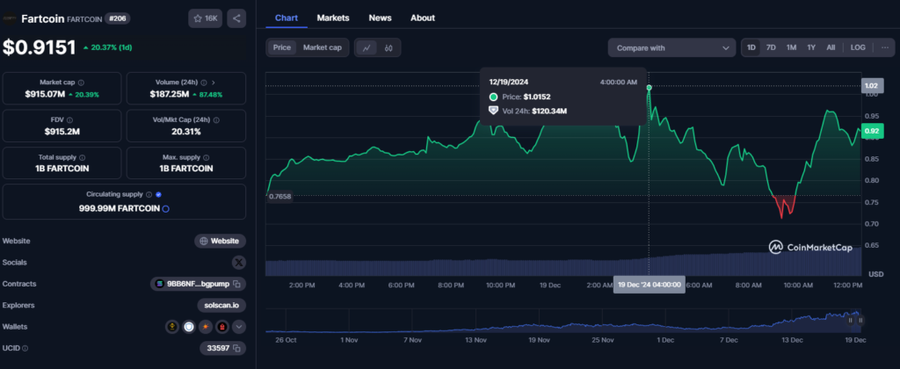The width and height of the screenshot is (900, 369).
Task: Open the Chart tab
Action: [286, 18]
